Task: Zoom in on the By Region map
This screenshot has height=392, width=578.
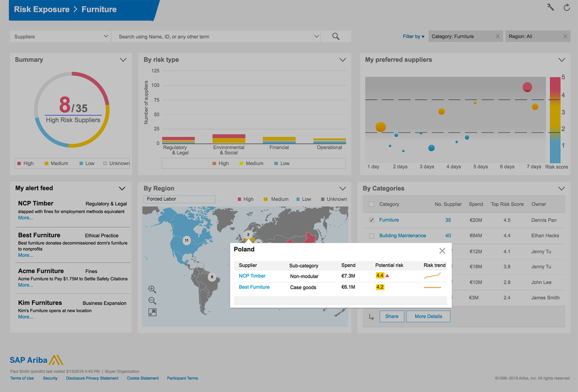Action: pyautogui.click(x=152, y=289)
